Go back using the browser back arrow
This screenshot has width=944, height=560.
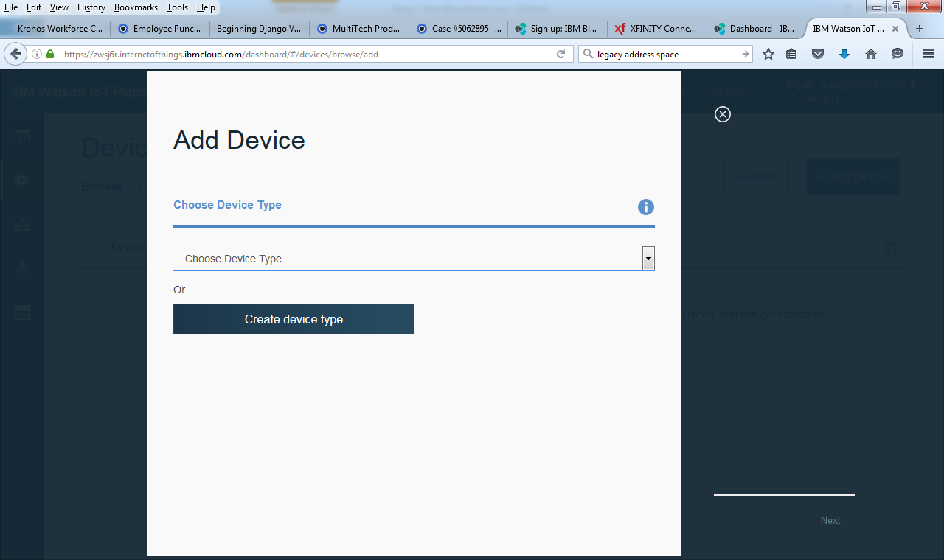[x=15, y=54]
